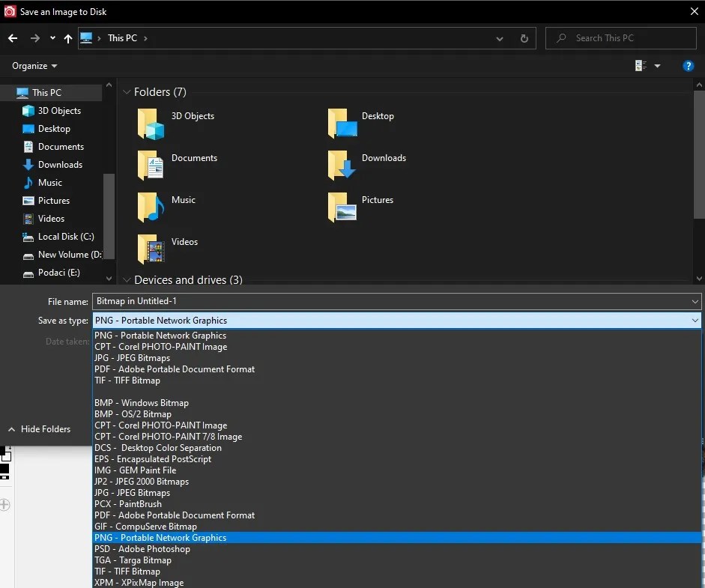Close the Save an Image to Disk dialog
Image resolution: width=705 pixels, height=588 pixels.
(695, 12)
